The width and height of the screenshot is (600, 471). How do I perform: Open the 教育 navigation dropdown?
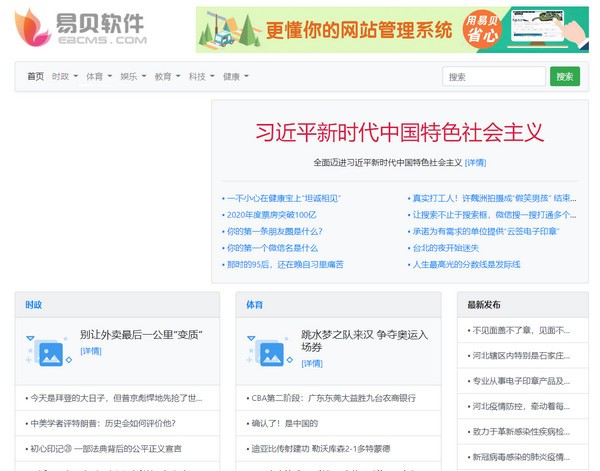(167, 77)
